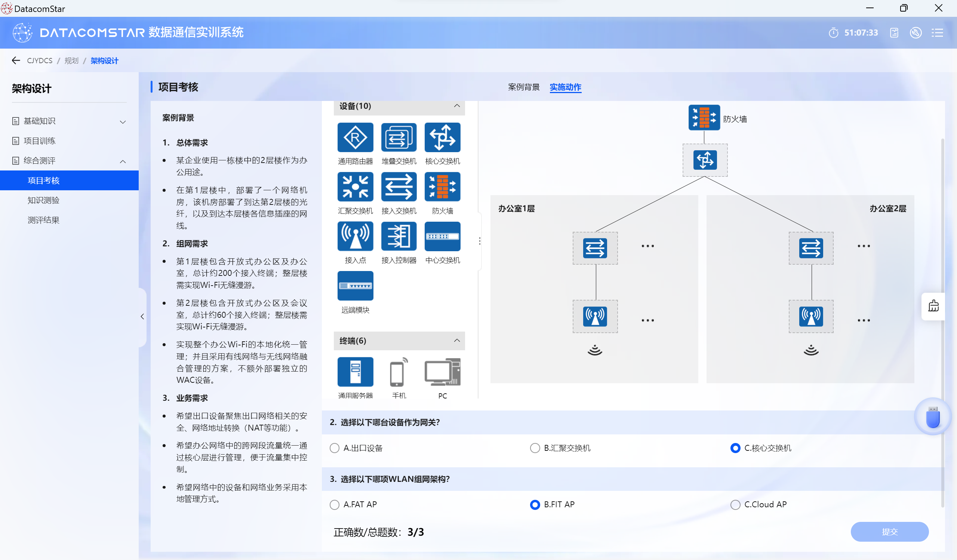Collapse the 设备(10) device section
This screenshot has height=560, width=957.
457,106
